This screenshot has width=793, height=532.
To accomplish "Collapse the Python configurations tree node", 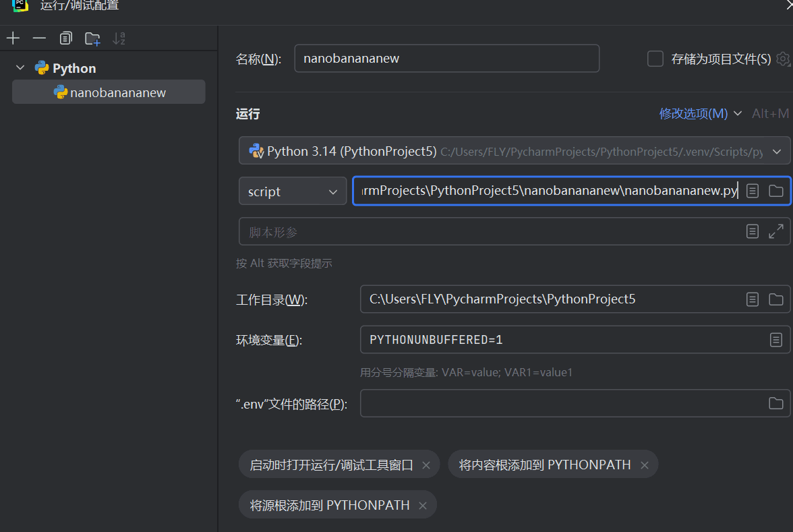I will (x=20, y=67).
